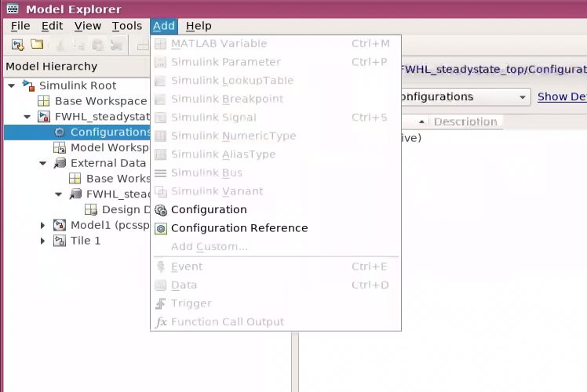Open the Edit menu
The width and height of the screenshot is (587, 392).
click(x=52, y=26)
